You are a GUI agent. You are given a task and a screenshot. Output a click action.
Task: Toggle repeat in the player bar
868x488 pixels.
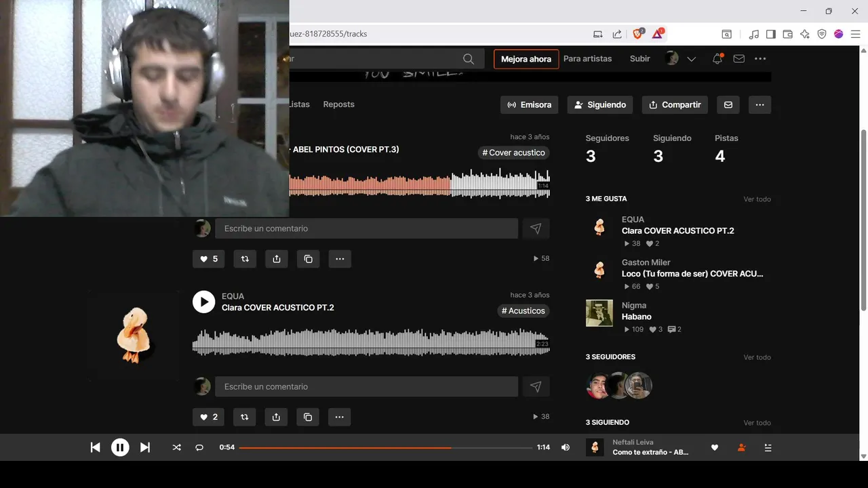point(199,447)
